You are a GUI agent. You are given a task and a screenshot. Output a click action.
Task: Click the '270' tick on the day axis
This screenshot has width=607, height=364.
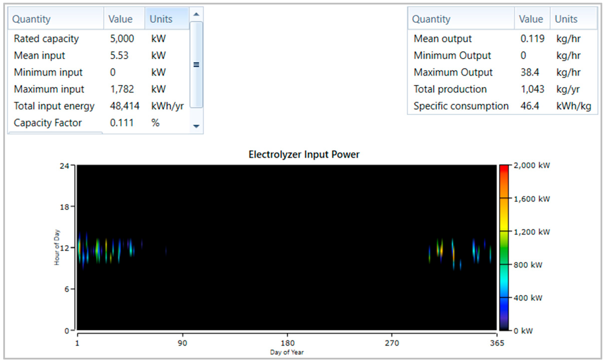[392, 343]
